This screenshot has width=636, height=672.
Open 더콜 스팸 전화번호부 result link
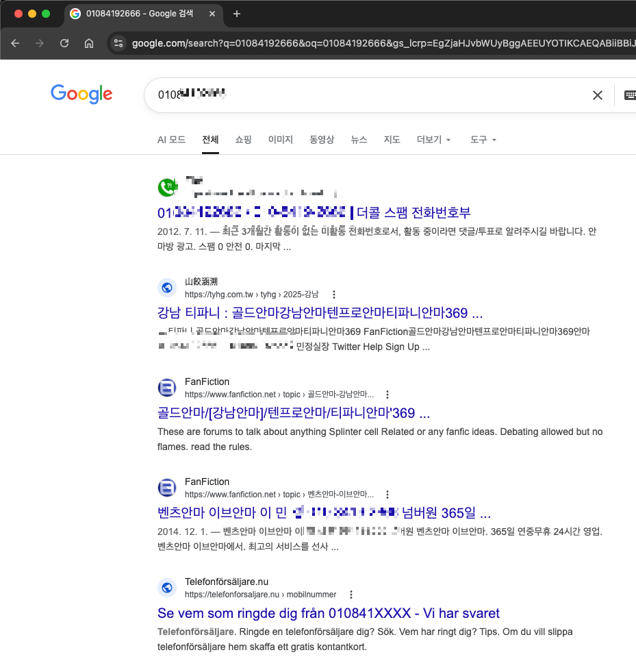pyautogui.click(x=314, y=212)
